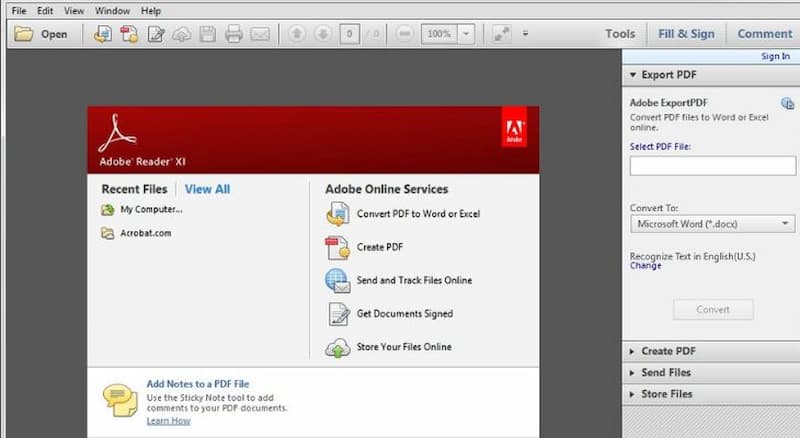This screenshot has width=800, height=438.
Task: Expand the Create PDF panel section
Action: [x=711, y=351]
